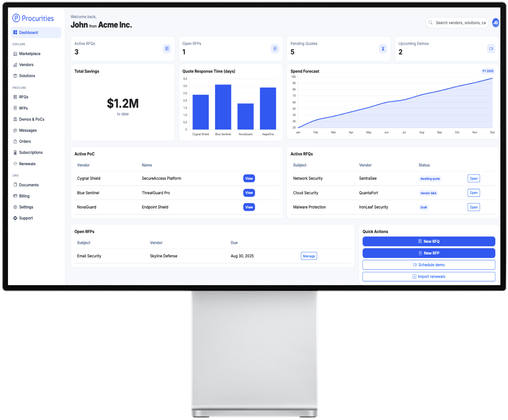Click the Schedule demo button
508x420 pixels.
[429, 265]
